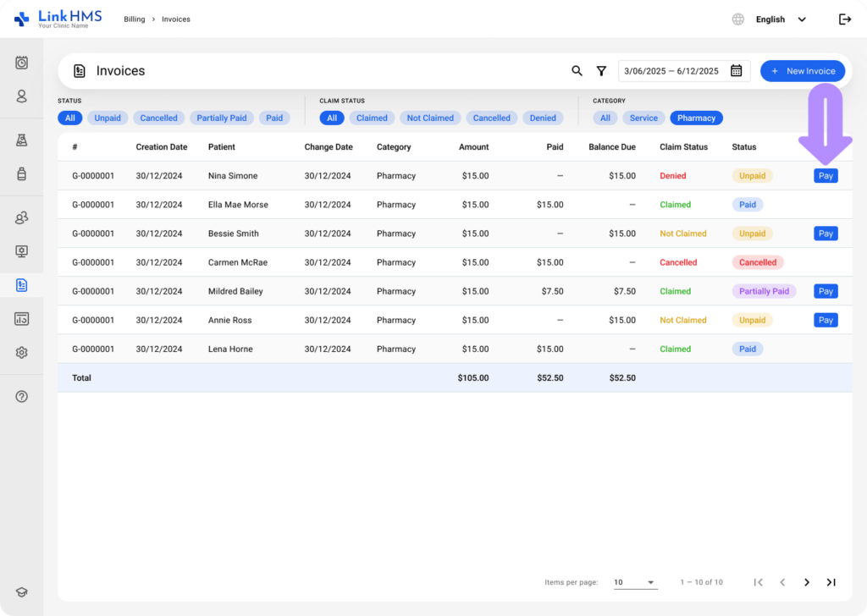Open the settings gear sidebar icon
Image resolution: width=867 pixels, height=616 pixels.
[x=21, y=353]
